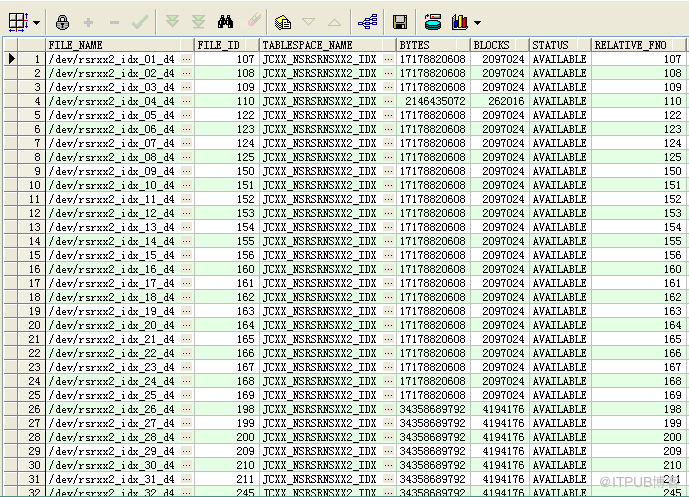Click the file name /dev/rsrxx2_idx_19_d4

click(112, 311)
